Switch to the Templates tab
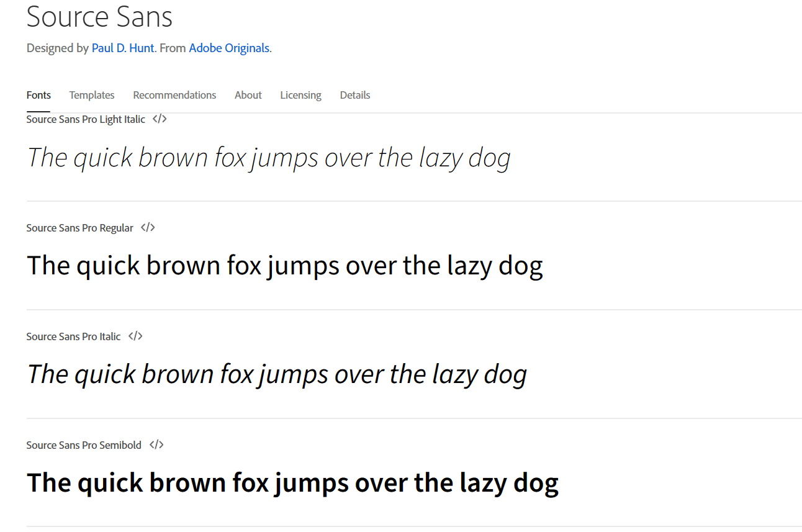The height and width of the screenshot is (532, 802). click(x=92, y=95)
